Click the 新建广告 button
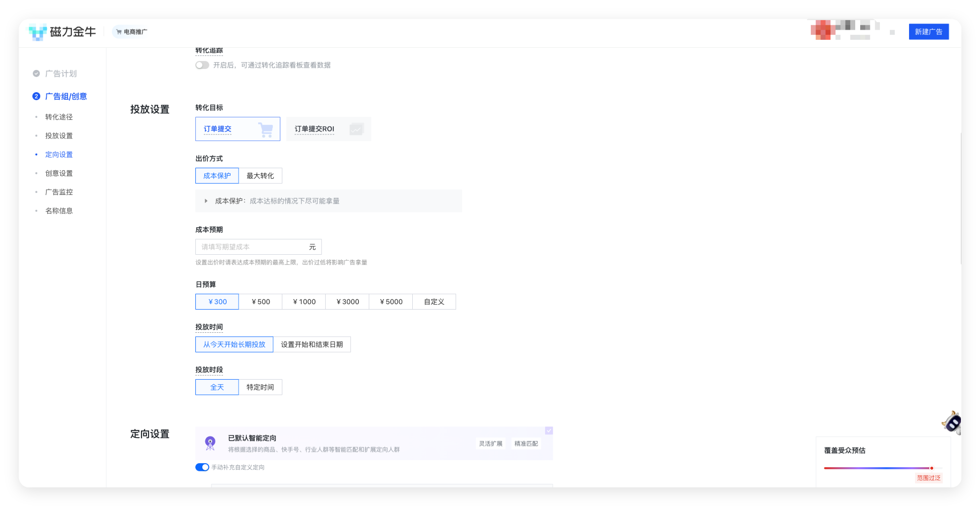 pos(928,31)
